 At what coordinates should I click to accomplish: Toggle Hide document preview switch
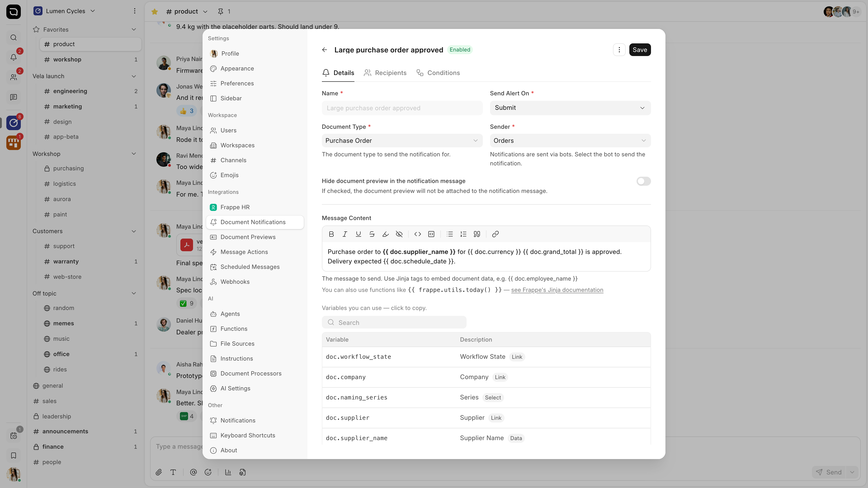(643, 181)
